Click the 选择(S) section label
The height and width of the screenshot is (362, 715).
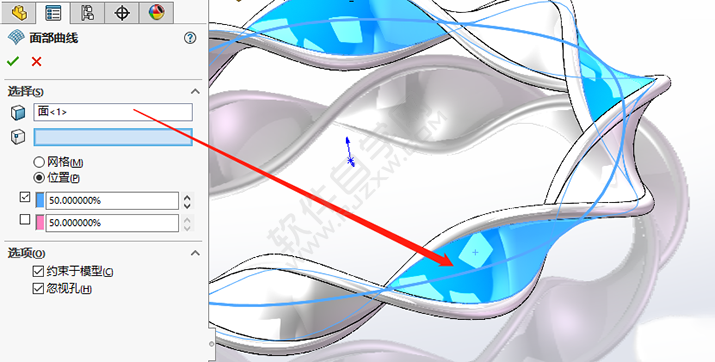(26, 92)
